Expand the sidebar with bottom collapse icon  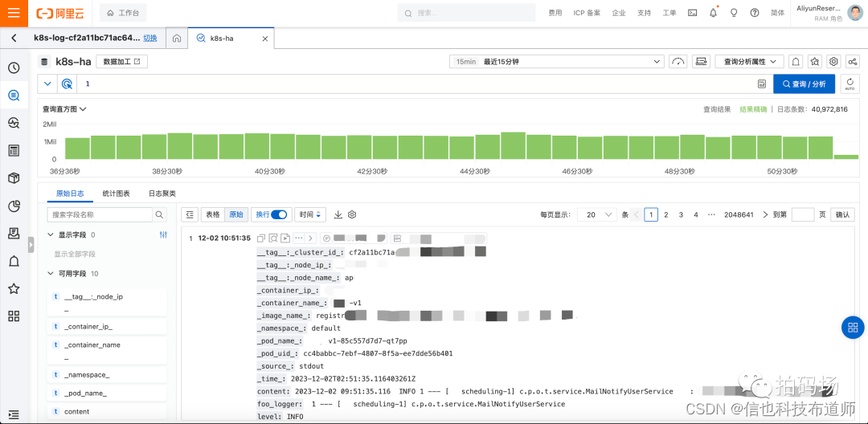click(14, 414)
